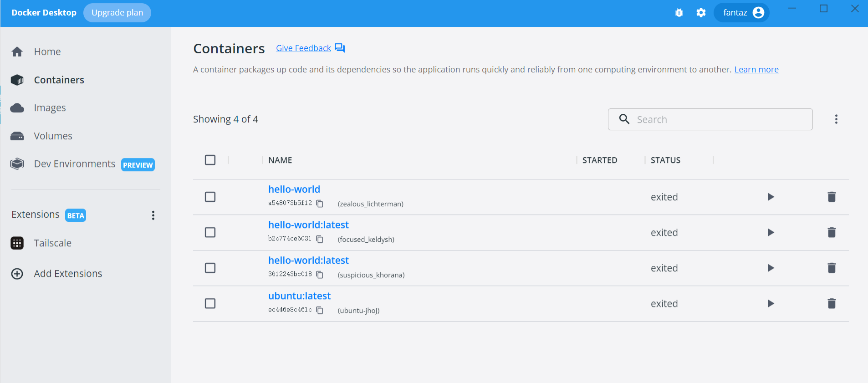This screenshot has width=868, height=383.
Task: Open the Learn more link
Action: [756, 70]
